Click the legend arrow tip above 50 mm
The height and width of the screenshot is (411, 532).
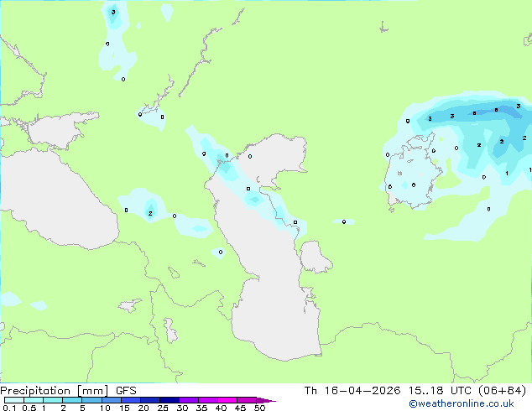coord(266,400)
